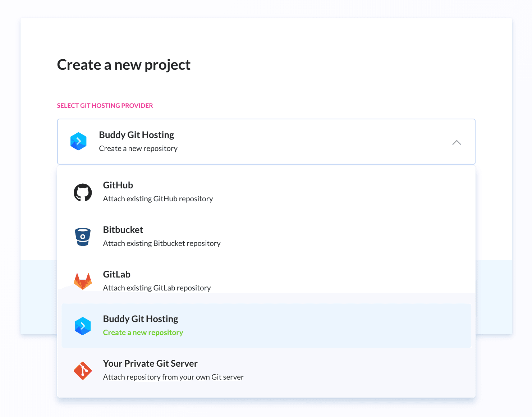Click the Buddy Git Hosting dropdown field title
Image resolution: width=532 pixels, height=417 pixels.
[x=136, y=135]
